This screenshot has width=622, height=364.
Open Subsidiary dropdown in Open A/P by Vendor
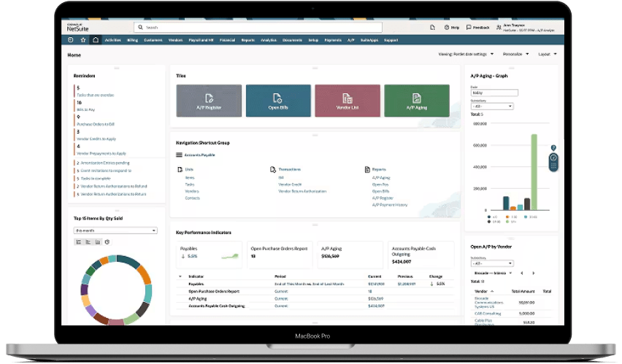[492, 263]
